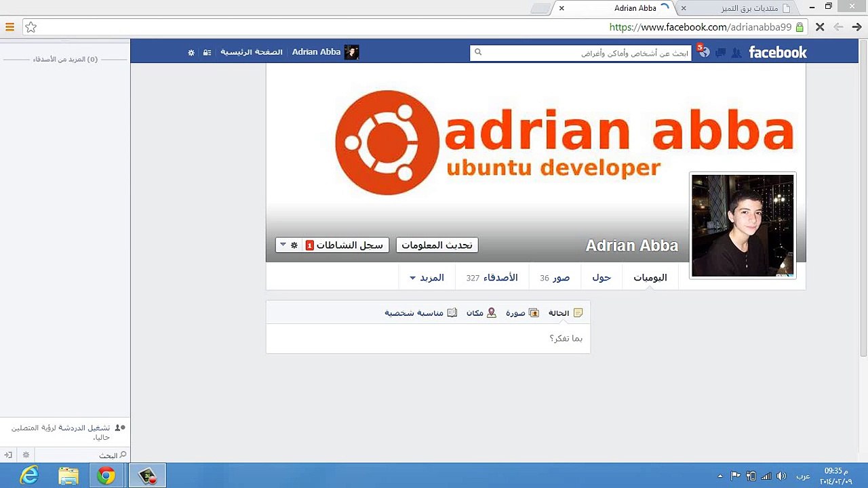Show hidden tray icons arrow

point(719,476)
